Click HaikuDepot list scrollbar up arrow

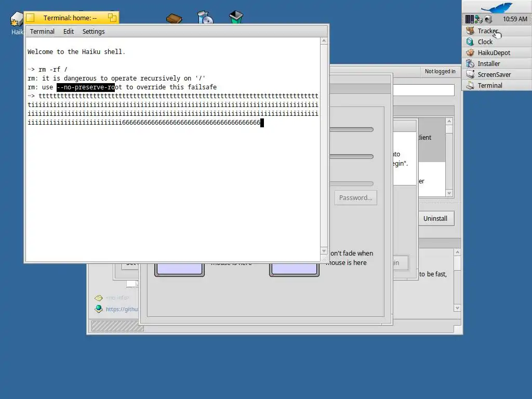click(x=449, y=122)
